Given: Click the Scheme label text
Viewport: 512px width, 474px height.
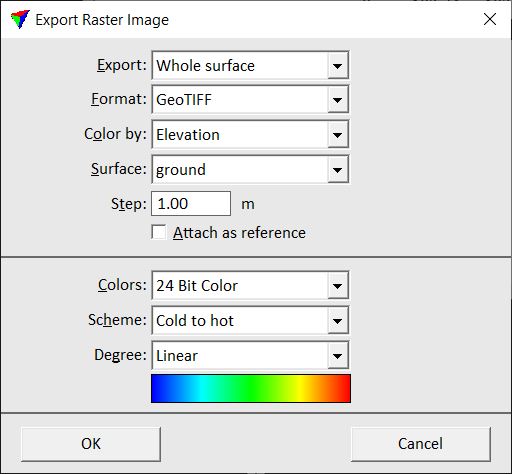Looking at the screenshot, I should [117, 320].
